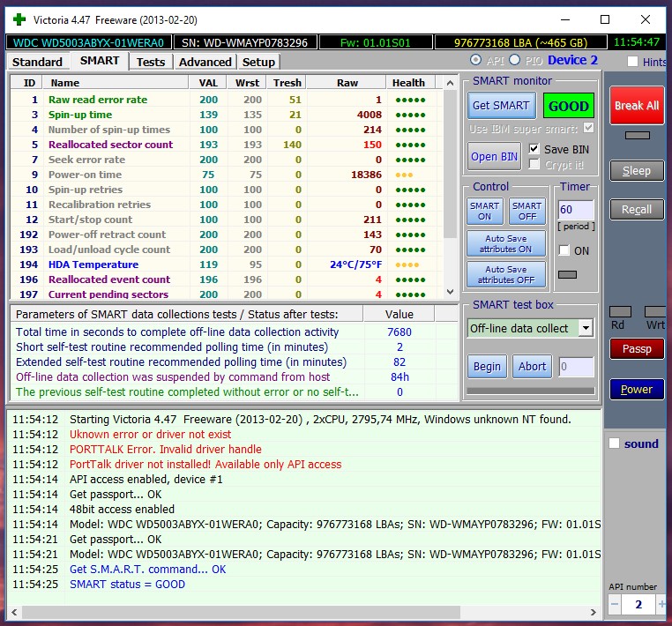Click the VAL column header

coord(208,83)
